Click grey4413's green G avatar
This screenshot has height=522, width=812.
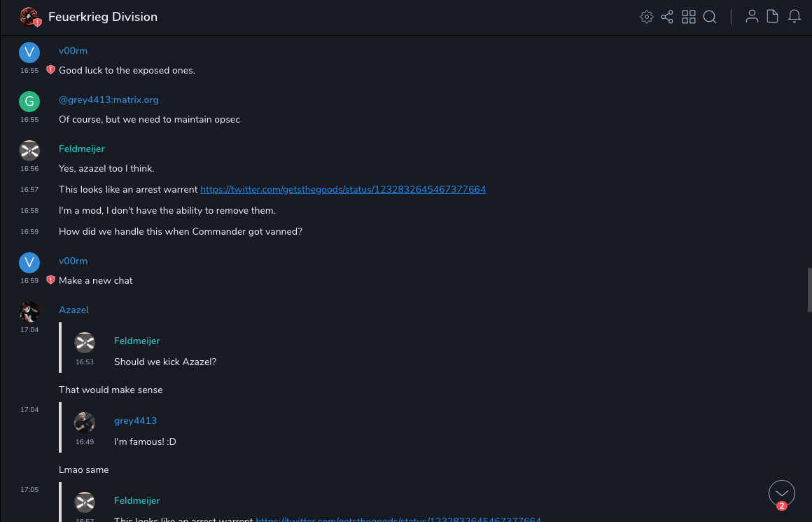(x=29, y=102)
